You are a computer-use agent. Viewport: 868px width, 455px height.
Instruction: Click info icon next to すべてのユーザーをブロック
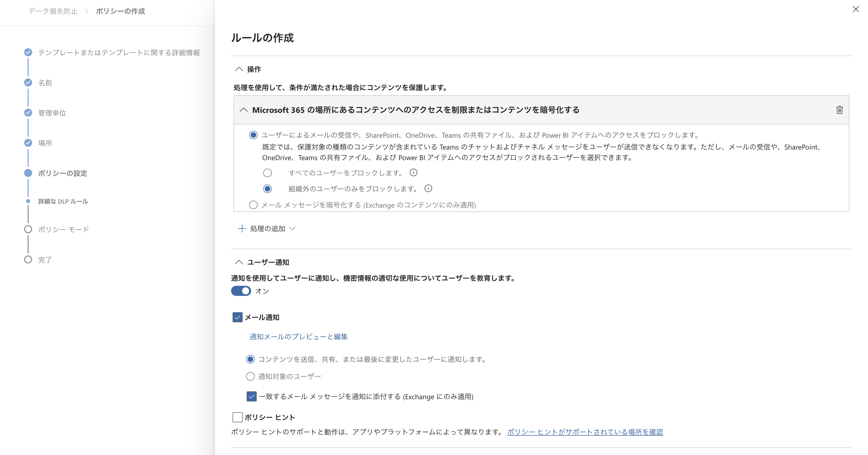click(x=413, y=173)
